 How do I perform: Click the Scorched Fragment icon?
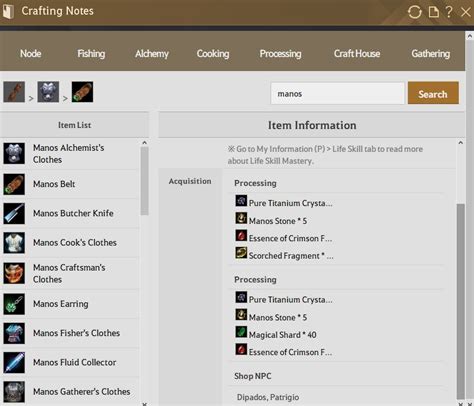coord(241,253)
